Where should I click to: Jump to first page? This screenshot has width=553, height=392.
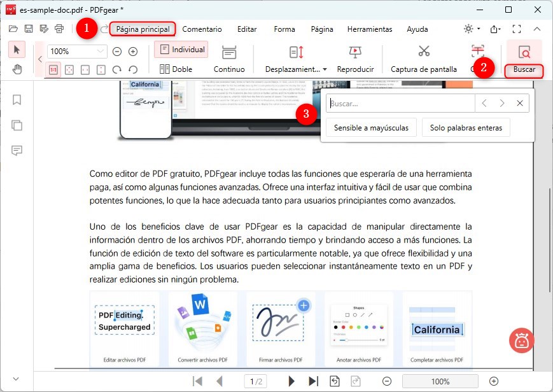tap(197, 381)
